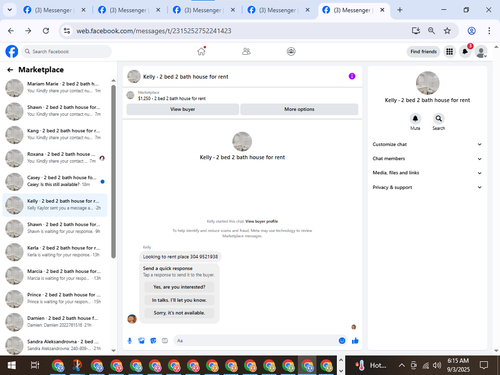Click the $1,250 listing title in header
This screenshot has width=500, height=375.
coord(172,99)
